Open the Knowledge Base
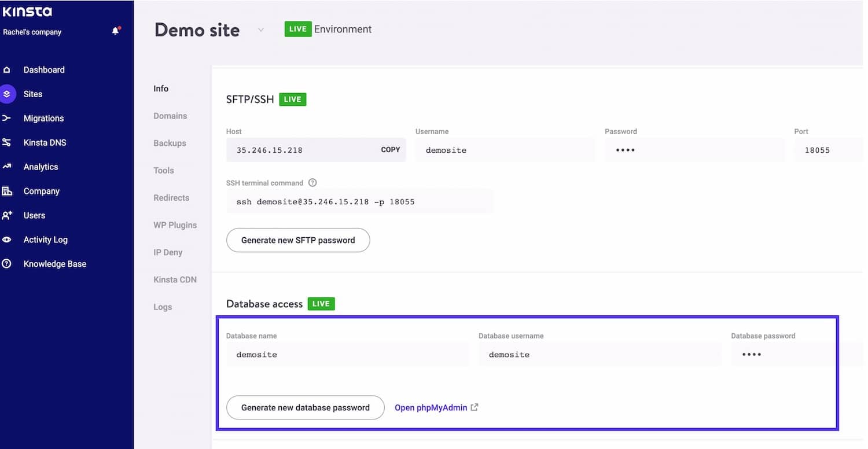Screen dimensions: 868x449 pos(54,264)
